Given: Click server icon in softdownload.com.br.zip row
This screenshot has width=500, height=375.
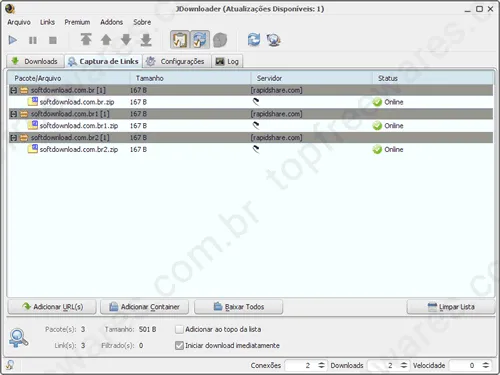Looking at the screenshot, I should 256,102.
